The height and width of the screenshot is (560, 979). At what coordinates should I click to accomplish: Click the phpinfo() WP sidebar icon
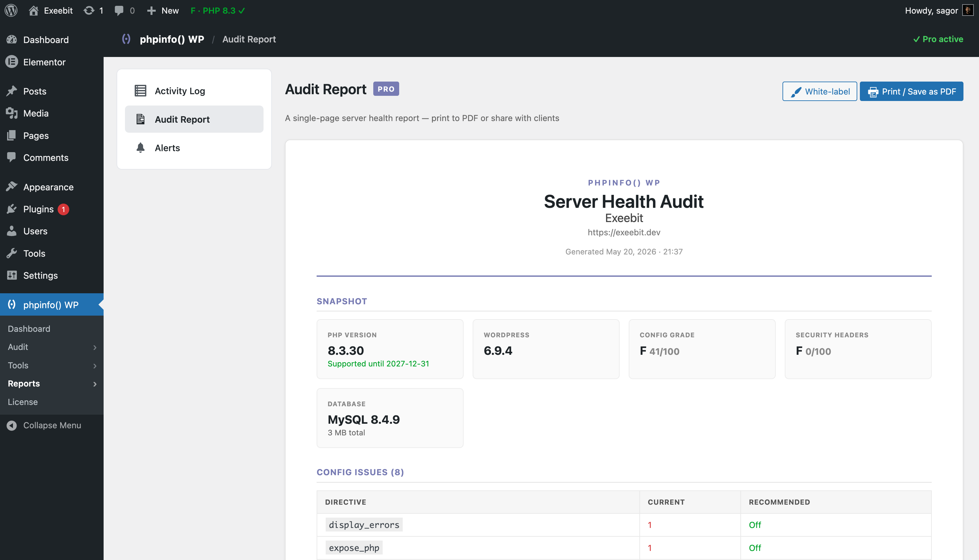point(12,304)
